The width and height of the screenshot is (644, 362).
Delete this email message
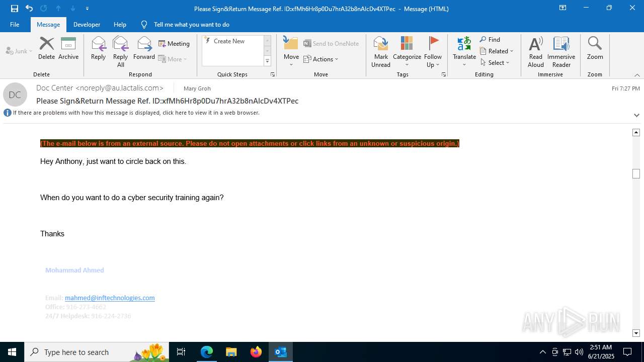click(x=46, y=48)
